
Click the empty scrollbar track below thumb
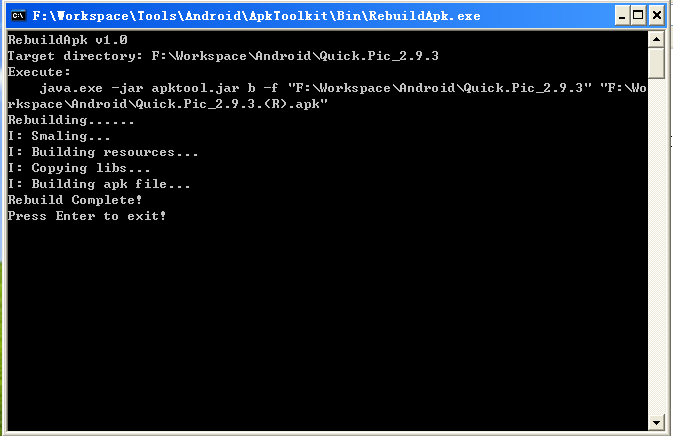tap(656, 247)
